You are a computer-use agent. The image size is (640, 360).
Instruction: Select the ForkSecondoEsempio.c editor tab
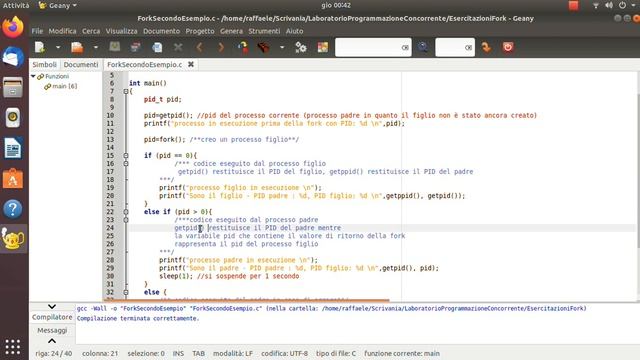click(x=144, y=64)
